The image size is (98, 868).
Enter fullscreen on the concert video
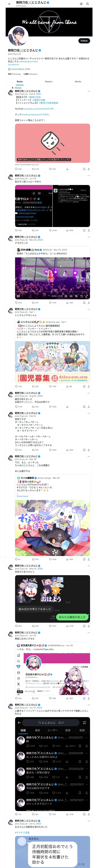[x=87, y=296]
